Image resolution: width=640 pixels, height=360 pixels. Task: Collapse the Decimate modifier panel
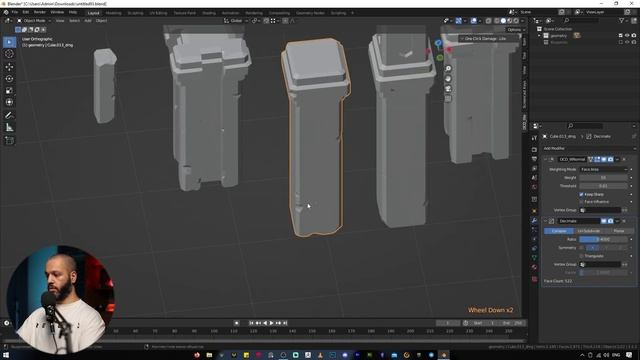click(546, 221)
